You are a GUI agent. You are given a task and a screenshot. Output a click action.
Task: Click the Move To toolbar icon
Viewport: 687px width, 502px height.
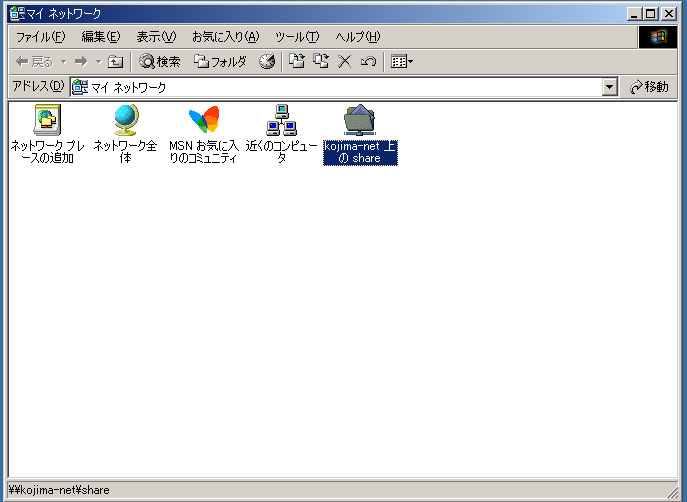(297, 61)
